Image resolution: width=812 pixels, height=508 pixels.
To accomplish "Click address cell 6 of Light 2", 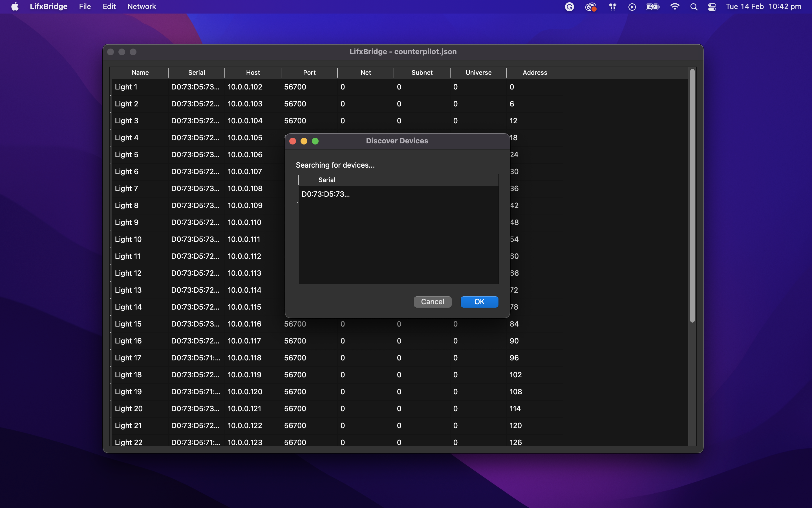I will [535, 104].
